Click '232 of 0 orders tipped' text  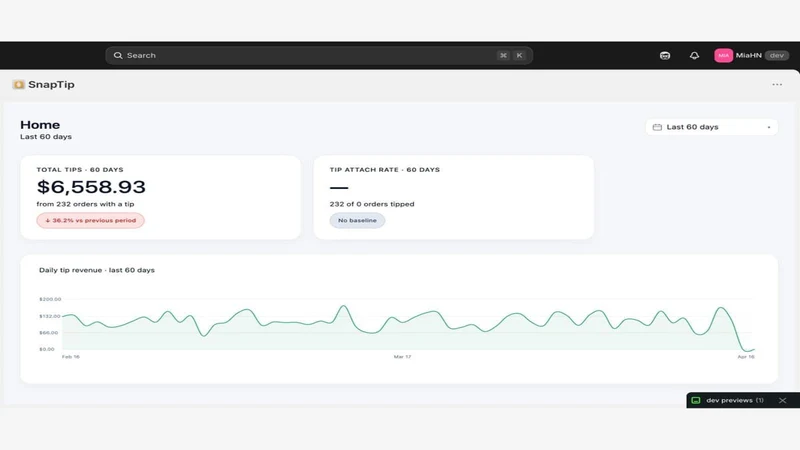tap(372, 204)
